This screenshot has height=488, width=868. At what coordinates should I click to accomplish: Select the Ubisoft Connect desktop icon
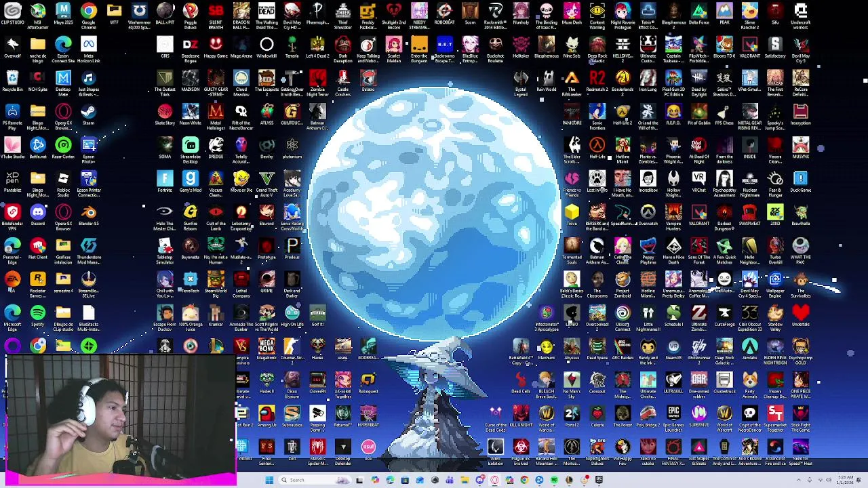coord(623,317)
